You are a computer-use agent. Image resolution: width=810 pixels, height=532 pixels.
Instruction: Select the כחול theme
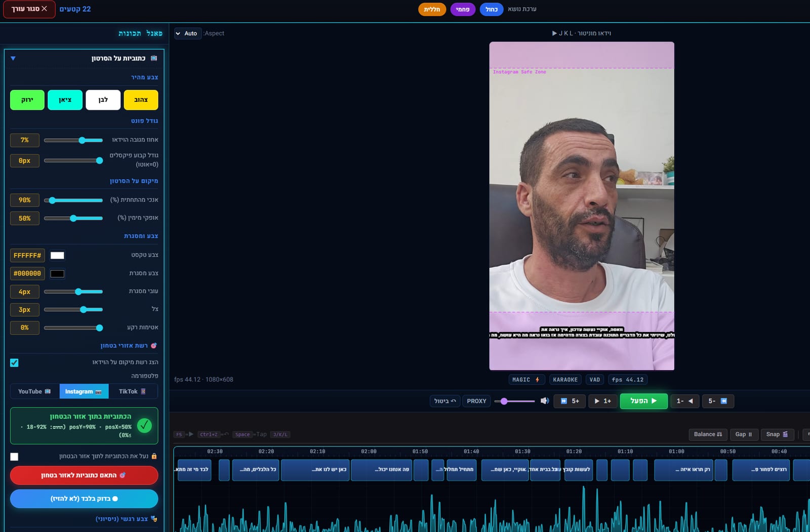point(492,9)
